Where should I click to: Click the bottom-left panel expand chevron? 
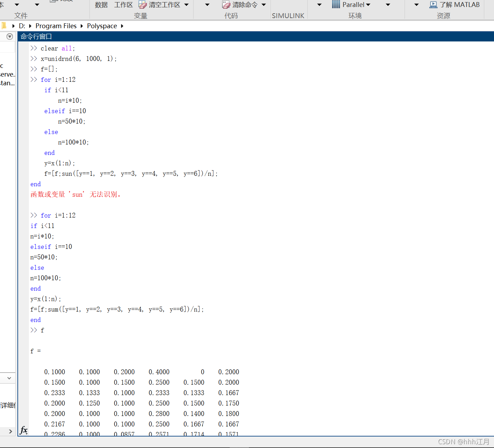click(x=10, y=432)
